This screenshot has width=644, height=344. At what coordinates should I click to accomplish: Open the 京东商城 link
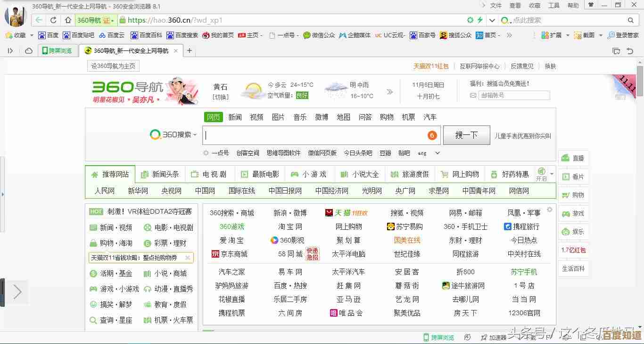pyautogui.click(x=230, y=254)
